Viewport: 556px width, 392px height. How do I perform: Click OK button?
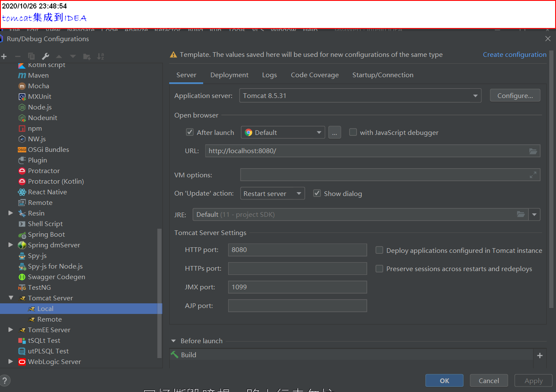(444, 381)
